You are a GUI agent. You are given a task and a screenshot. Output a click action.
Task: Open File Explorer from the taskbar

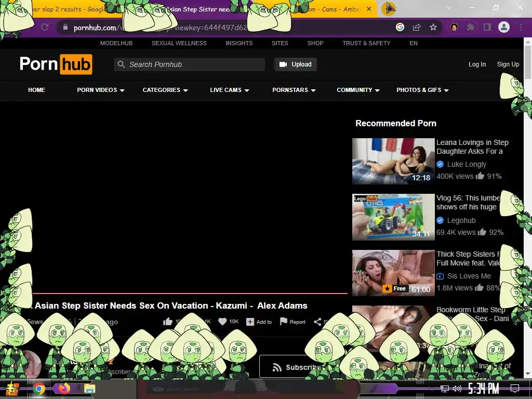tap(89, 389)
